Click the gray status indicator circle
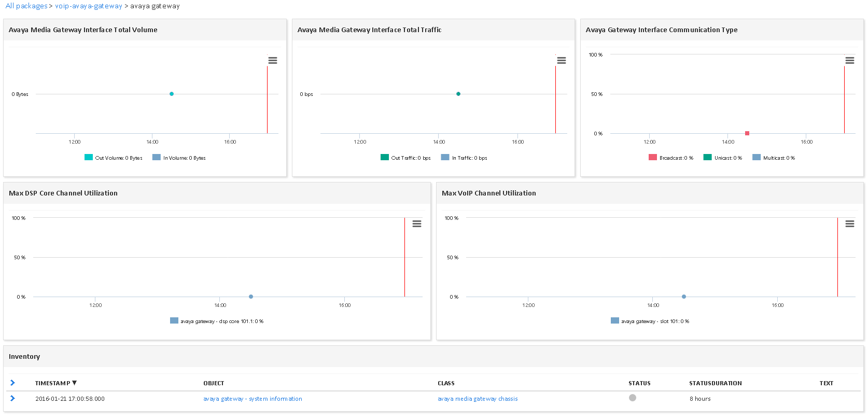Image resolution: width=868 pixels, height=420 pixels. coord(632,398)
